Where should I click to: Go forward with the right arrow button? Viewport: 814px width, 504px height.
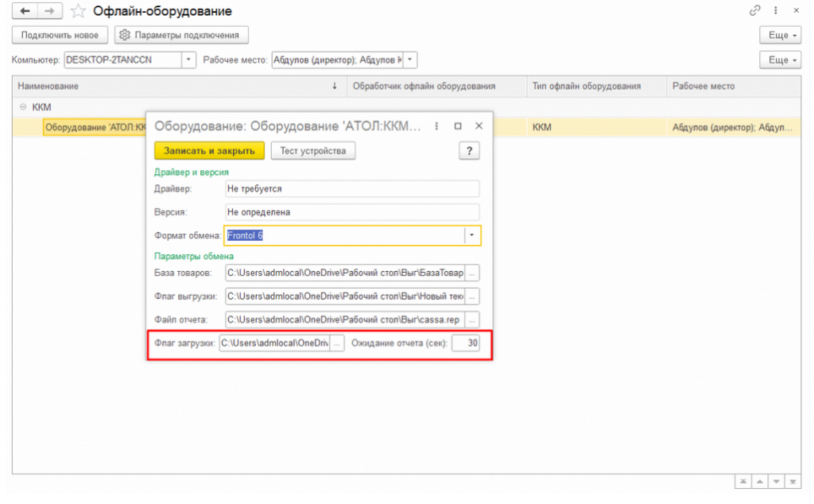(50, 11)
